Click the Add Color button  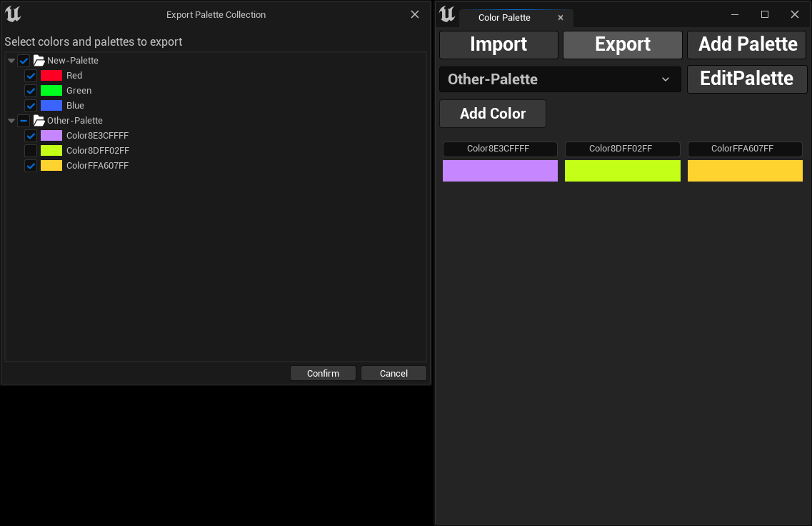click(492, 113)
